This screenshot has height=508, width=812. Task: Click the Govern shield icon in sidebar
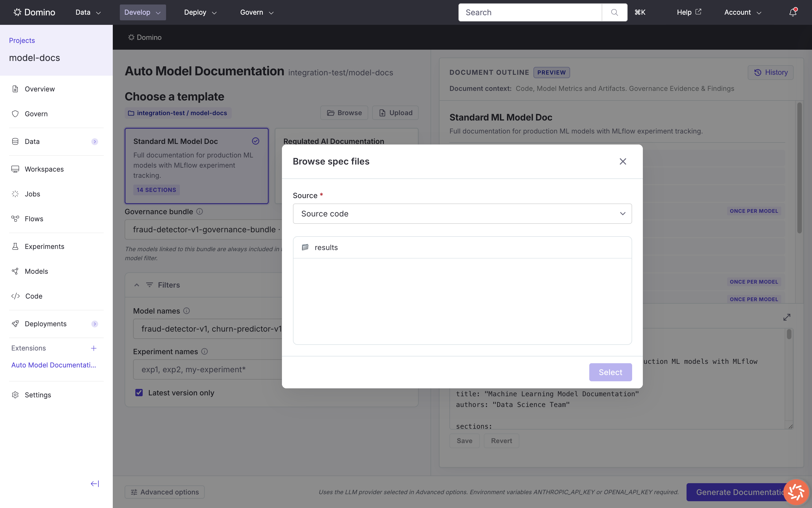coord(15,114)
